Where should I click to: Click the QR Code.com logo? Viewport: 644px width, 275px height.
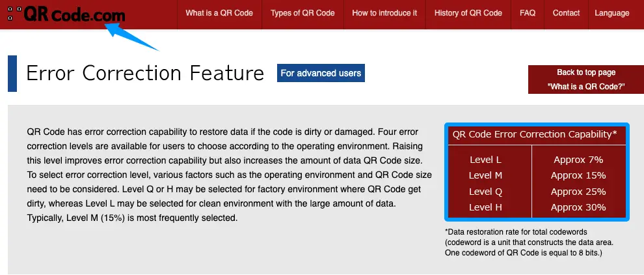pyautogui.click(x=66, y=14)
